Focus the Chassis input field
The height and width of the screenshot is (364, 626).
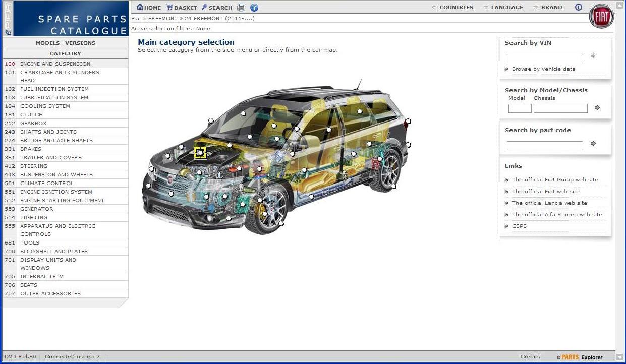[x=560, y=108]
